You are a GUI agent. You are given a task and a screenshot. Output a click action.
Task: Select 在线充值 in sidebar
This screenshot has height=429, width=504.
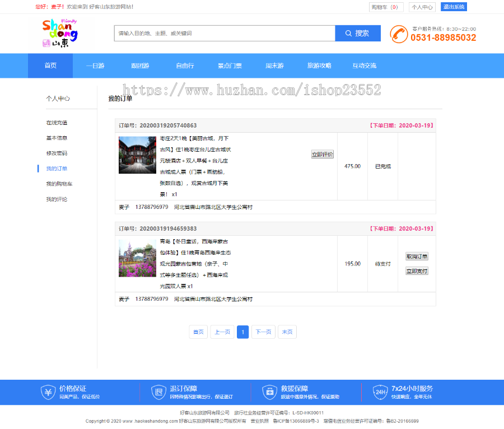pos(57,123)
